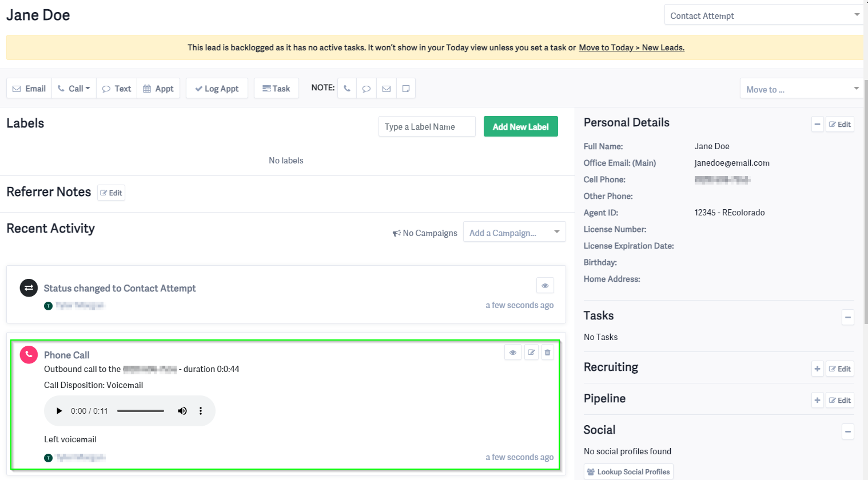Open the Move to... dropdown

tap(801, 89)
